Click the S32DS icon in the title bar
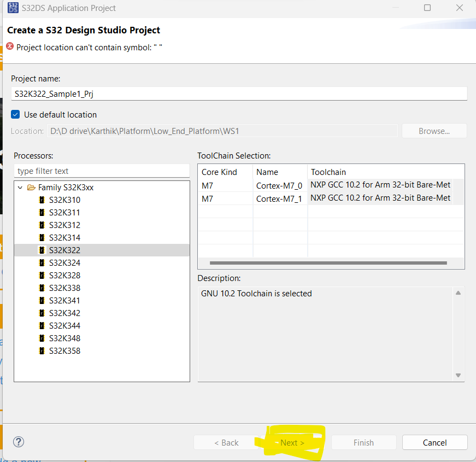Screen dimensions: 476x462 (x=13, y=8)
